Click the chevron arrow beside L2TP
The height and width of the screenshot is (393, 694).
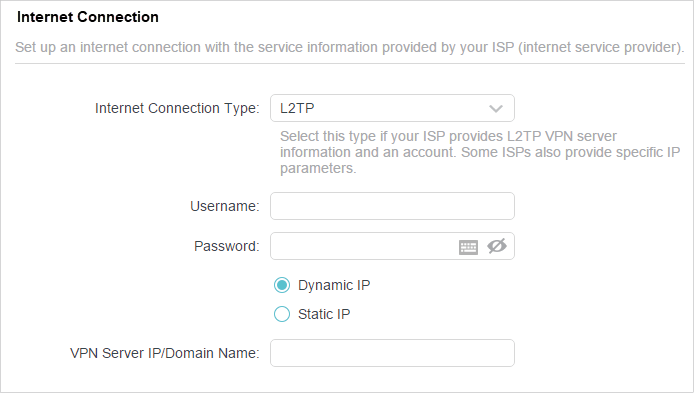pos(496,108)
